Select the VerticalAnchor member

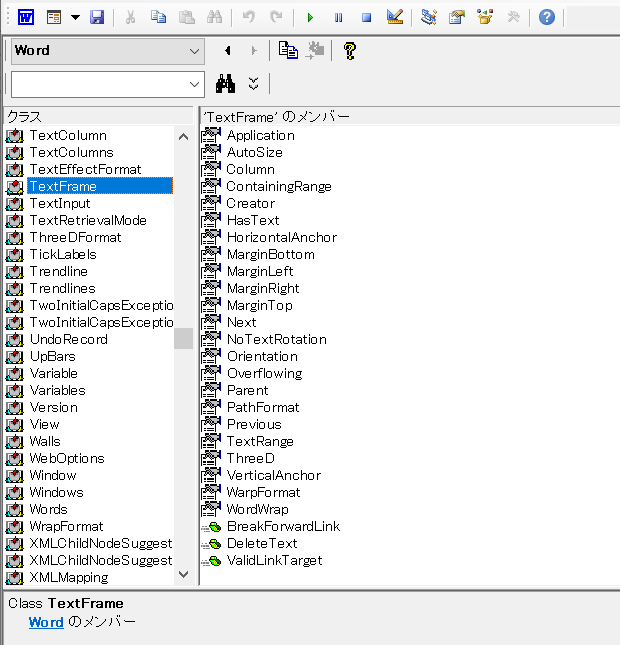click(x=274, y=476)
